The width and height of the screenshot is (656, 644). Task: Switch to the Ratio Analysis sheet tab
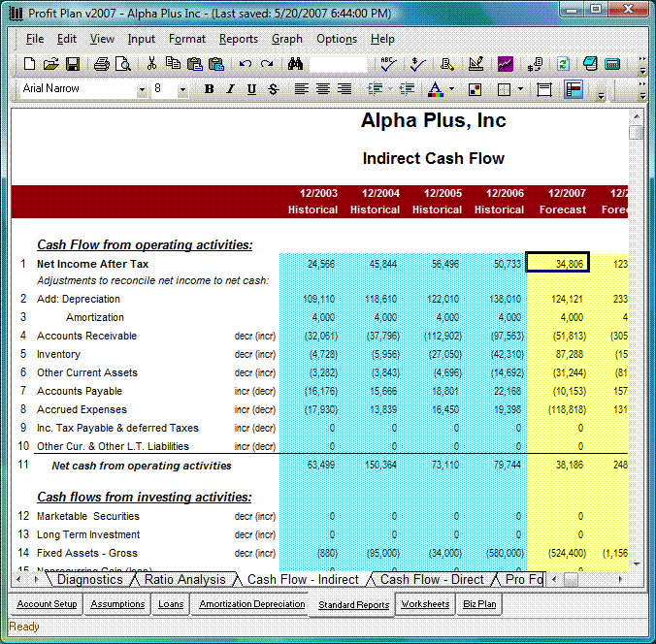pyautogui.click(x=185, y=580)
